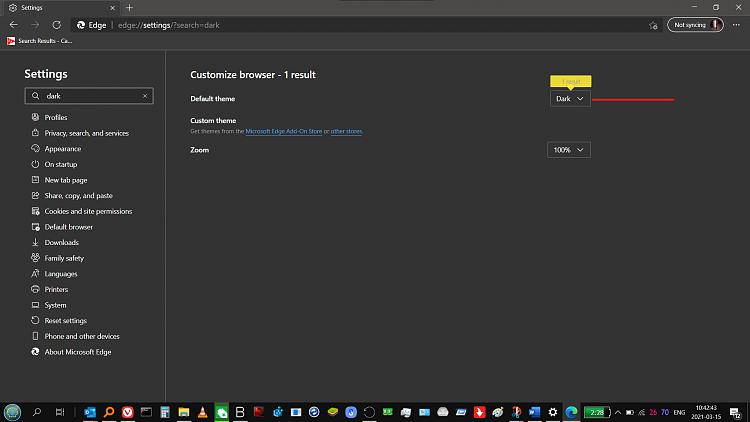Open the Search Results bookmark
This screenshot has height=422, width=750.
tap(40, 41)
